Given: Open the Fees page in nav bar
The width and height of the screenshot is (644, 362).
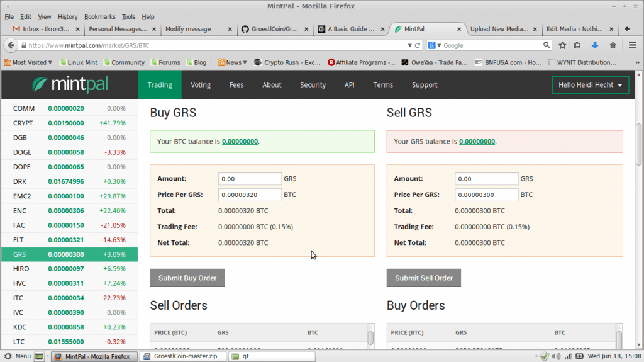Looking at the screenshot, I should point(236,85).
